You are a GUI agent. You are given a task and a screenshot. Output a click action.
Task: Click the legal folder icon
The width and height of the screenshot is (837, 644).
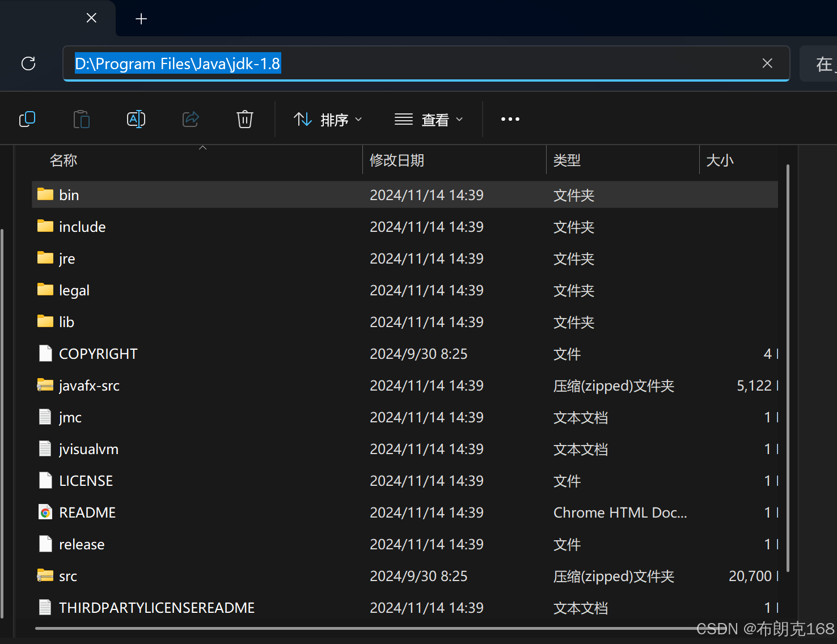coord(45,290)
